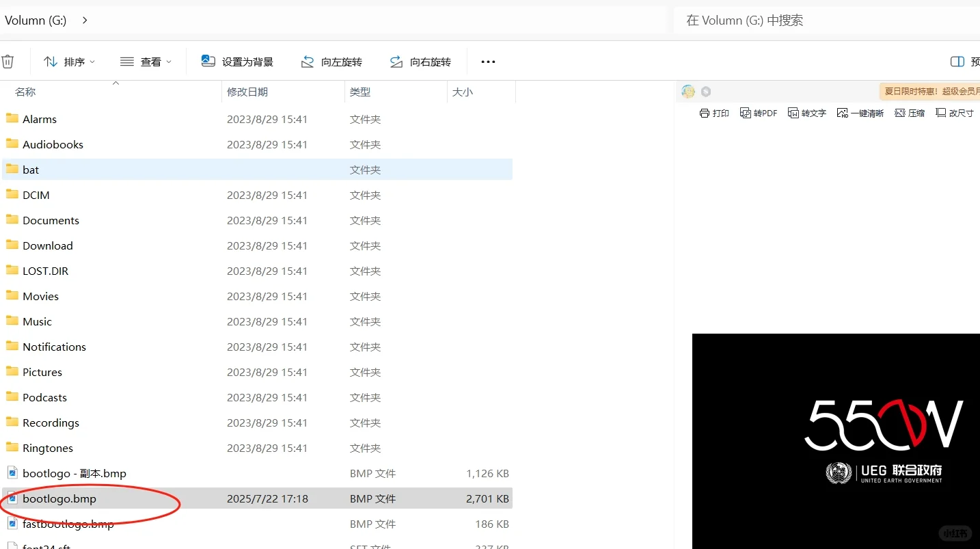
Task: Open the 改尺寸 resize tool
Action: (955, 112)
